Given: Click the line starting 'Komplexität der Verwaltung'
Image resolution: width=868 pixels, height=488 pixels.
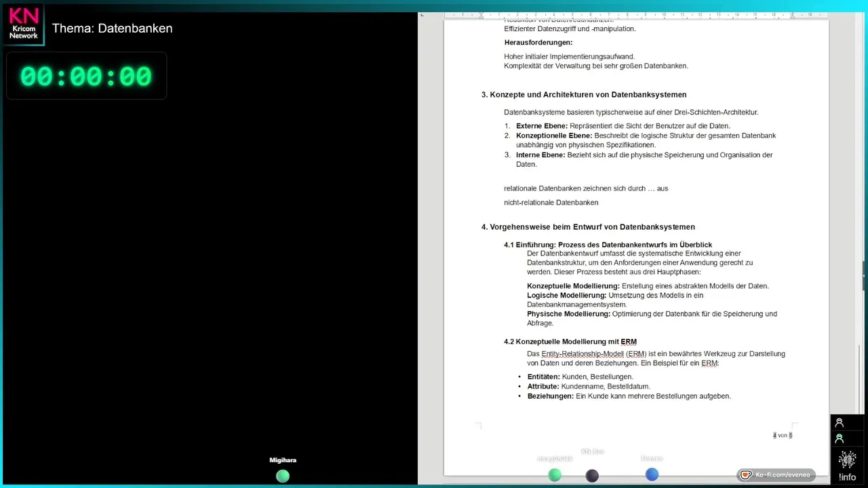Looking at the screenshot, I should 596,66.
